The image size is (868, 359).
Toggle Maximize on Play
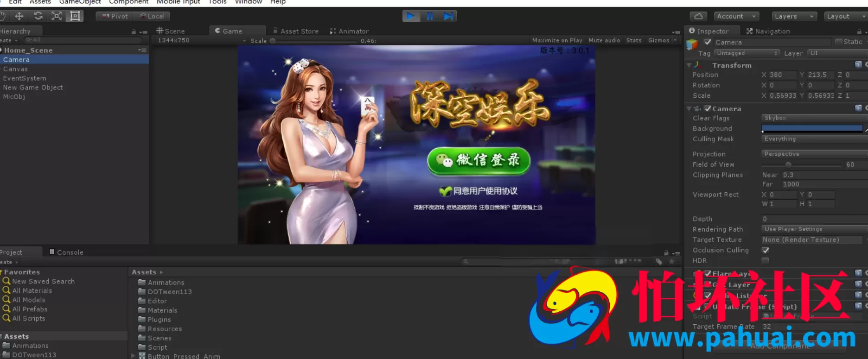pos(557,40)
